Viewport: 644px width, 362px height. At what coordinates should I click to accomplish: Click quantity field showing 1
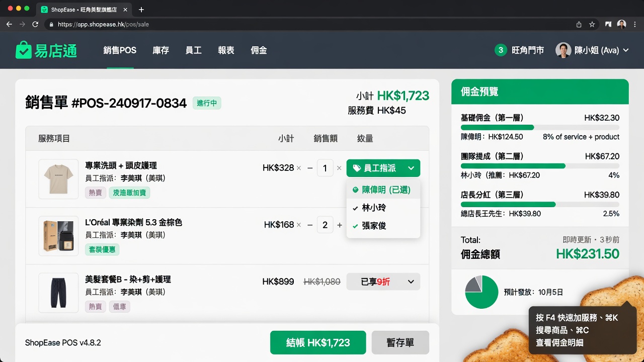325,168
